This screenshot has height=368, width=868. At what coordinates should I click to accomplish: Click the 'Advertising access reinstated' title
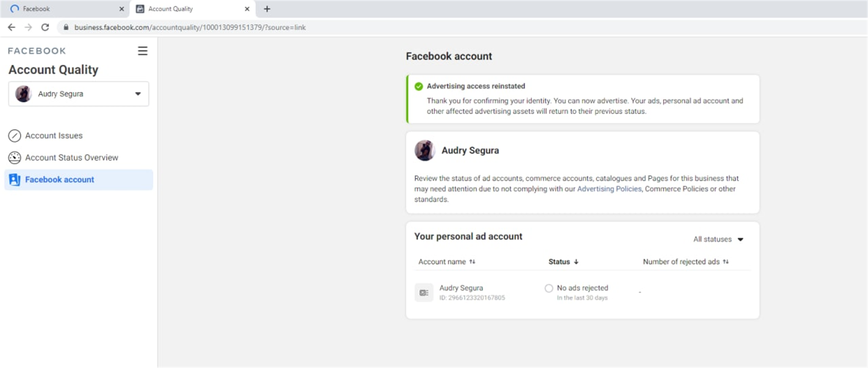tap(476, 86)
